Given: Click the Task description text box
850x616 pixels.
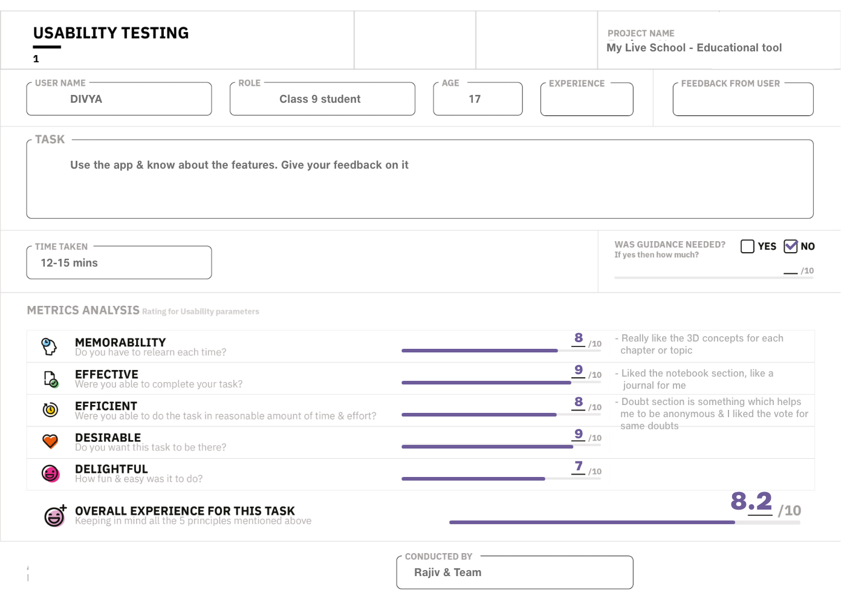Looking at the screenshot, I should point(420,180).
